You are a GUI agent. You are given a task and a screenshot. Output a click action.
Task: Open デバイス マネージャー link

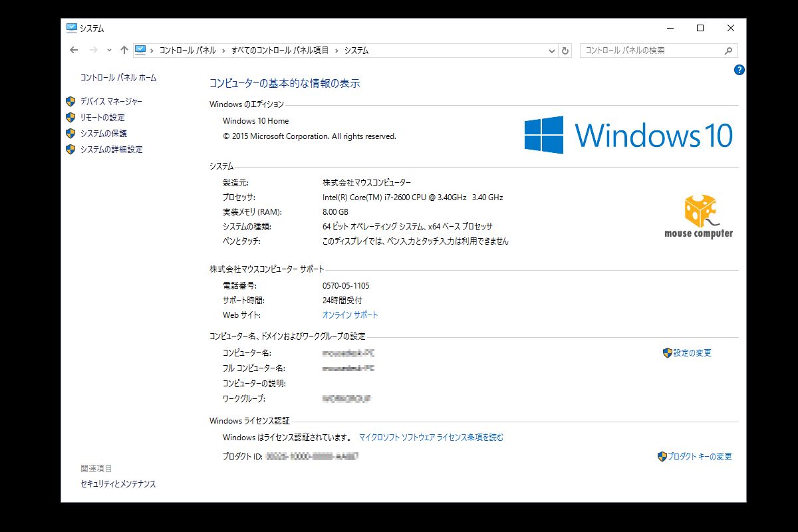click(x=111, y=102)
